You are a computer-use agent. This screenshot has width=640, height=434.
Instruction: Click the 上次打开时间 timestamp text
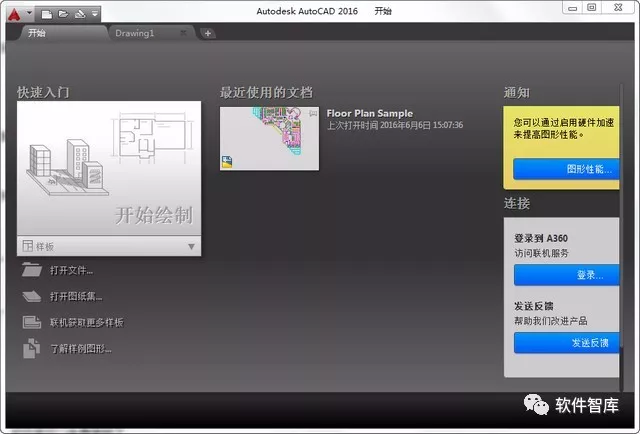point(395,125)
